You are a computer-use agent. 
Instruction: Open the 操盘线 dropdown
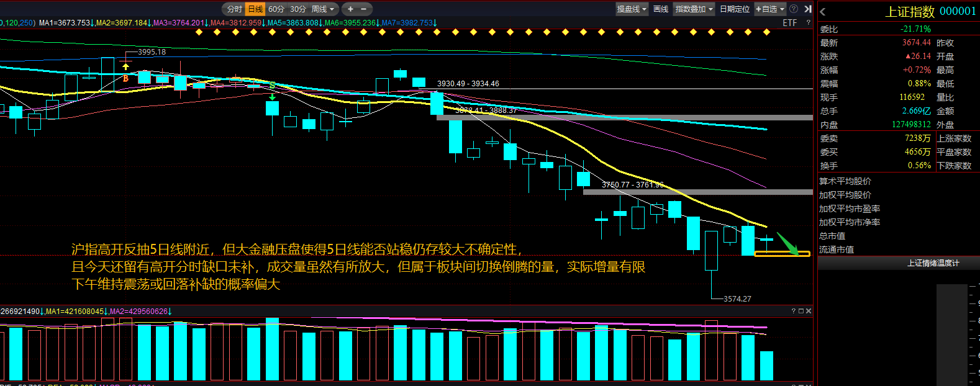(x=632, y=9)
